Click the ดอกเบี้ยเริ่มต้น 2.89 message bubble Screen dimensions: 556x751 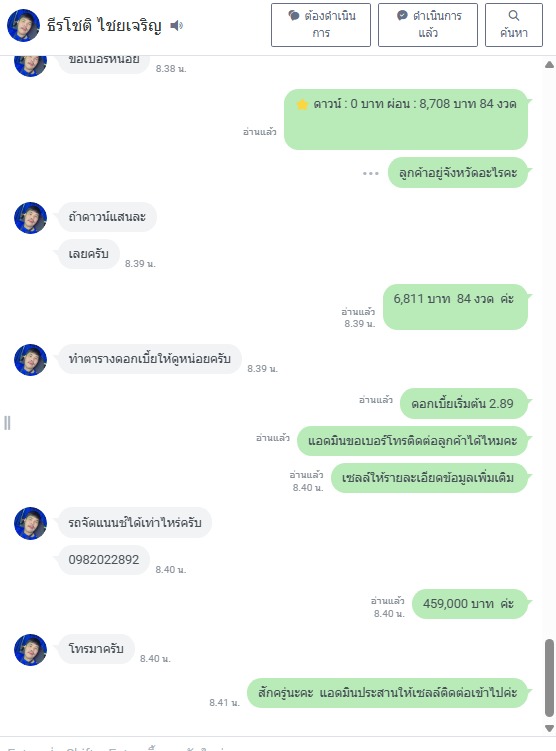(x=464, y=403)
